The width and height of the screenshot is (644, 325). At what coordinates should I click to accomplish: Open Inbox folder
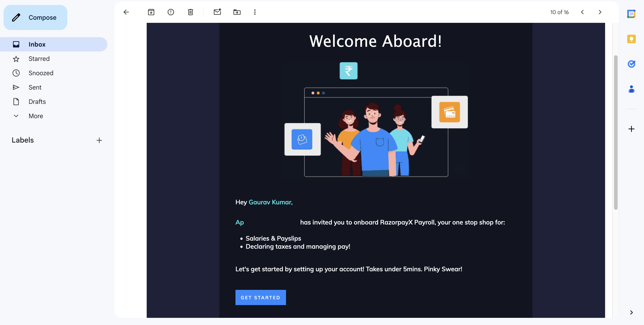(37, 44)
